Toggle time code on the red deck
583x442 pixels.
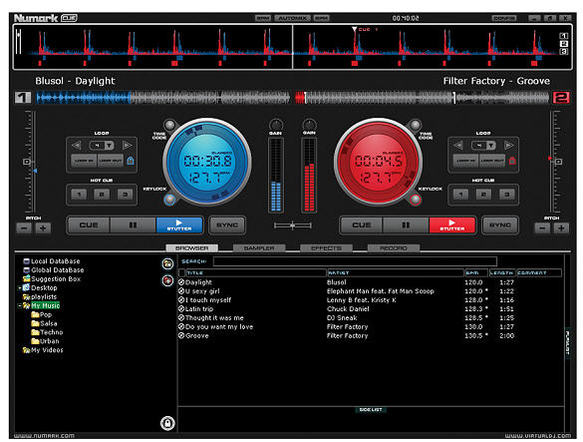[x=415, y=125]
